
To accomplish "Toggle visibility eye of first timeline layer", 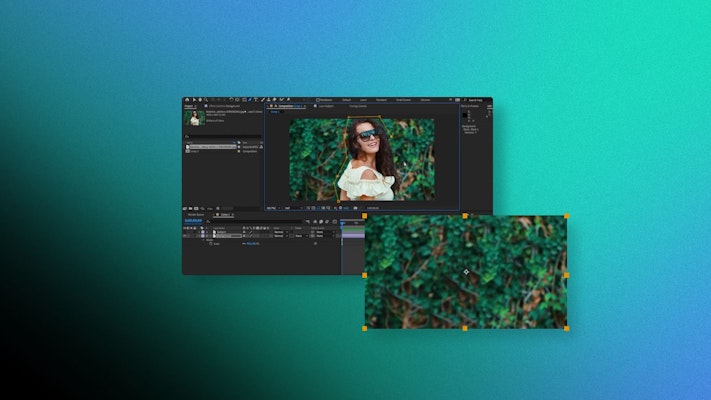I will click(185, 232).
